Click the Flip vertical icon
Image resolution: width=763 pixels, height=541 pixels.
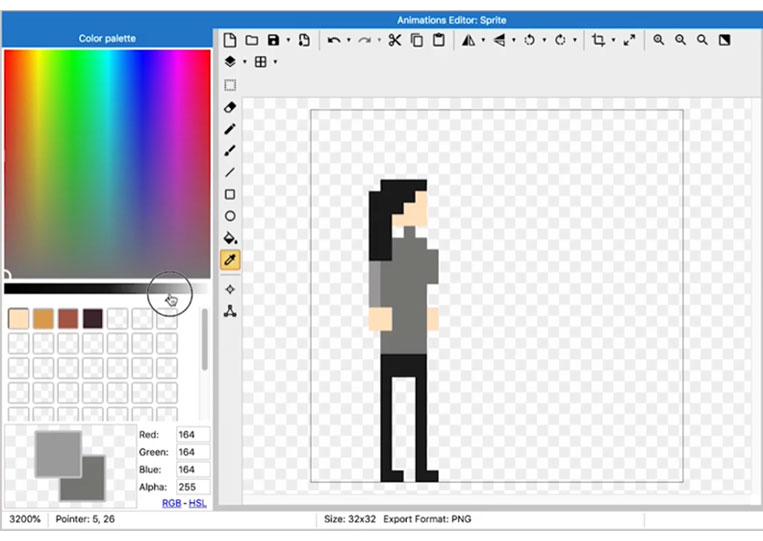point(499,40)
